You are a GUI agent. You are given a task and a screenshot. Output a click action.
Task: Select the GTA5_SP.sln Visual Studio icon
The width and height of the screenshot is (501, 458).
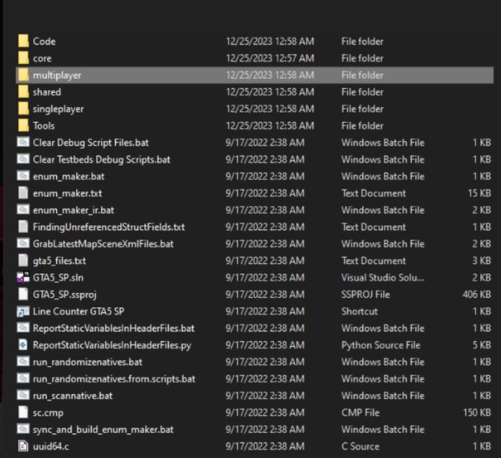click(23, 277)
